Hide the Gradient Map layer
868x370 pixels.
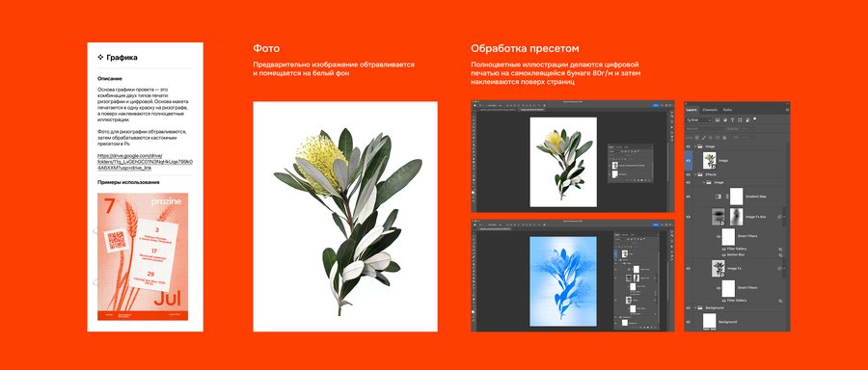pos(688,197)
